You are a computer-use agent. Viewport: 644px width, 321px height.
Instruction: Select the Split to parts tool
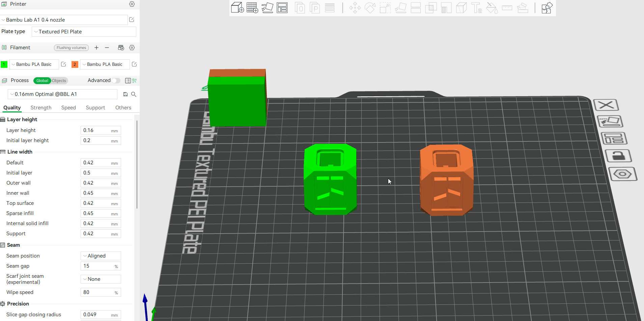[315, 7]
